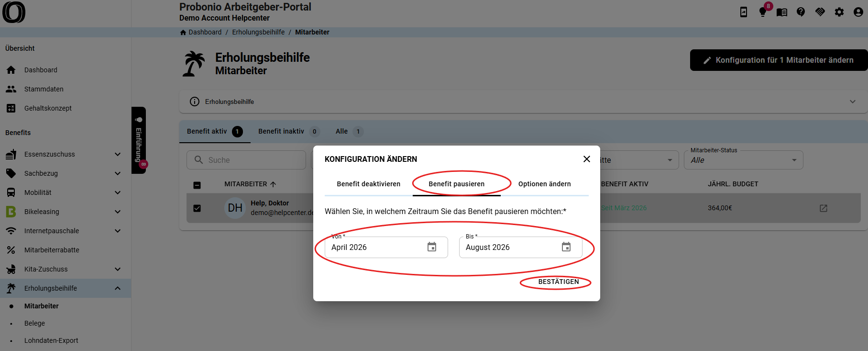
Task: Select the Benefit pausieren tab
Action: point(457,184)
